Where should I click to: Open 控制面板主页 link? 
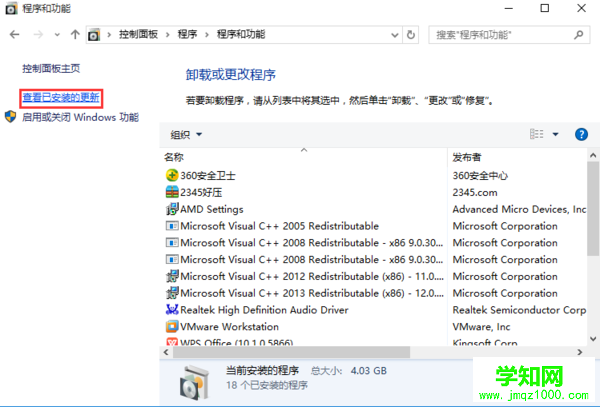51,68
